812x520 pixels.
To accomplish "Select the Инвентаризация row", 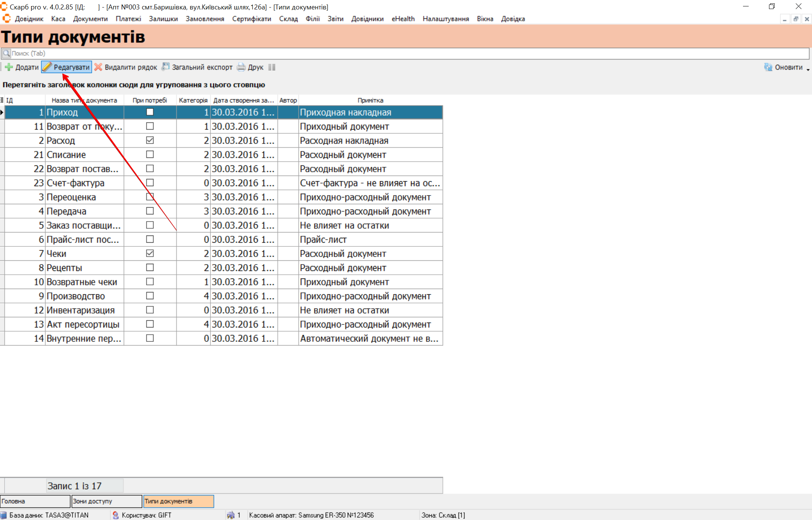I will (81, 310).
